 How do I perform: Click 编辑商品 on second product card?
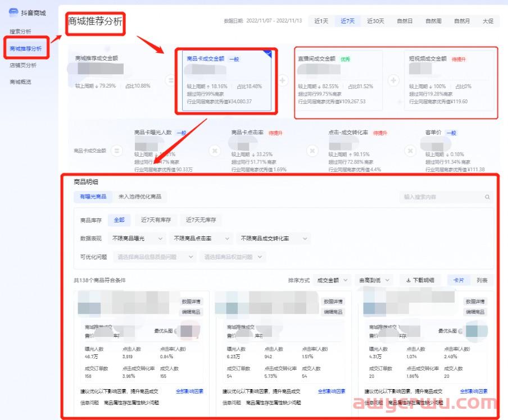coord(333,312)
